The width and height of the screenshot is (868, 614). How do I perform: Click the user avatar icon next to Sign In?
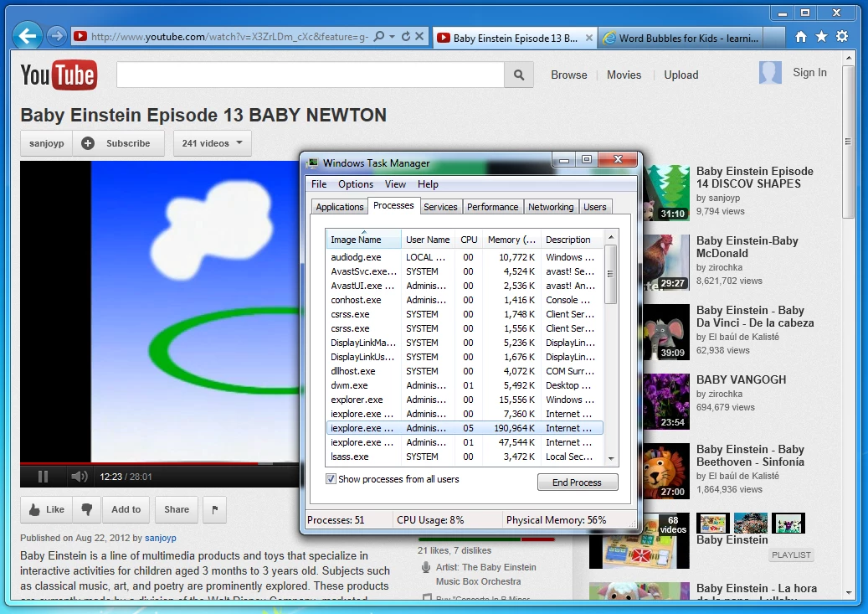[770, 73]
